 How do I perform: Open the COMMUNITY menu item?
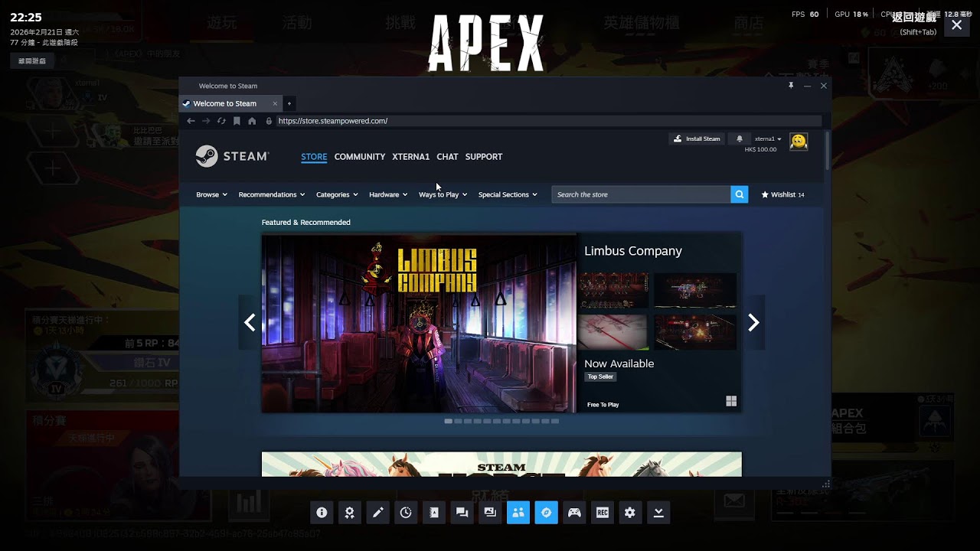click(x=360, y=157)
